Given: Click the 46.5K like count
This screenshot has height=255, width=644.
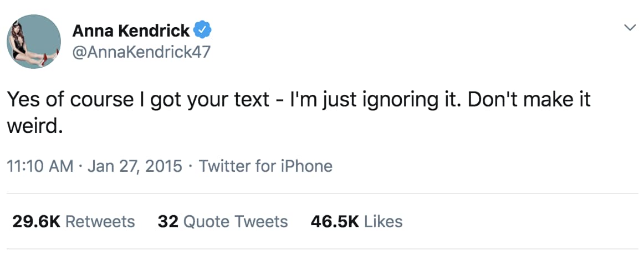Looking at the screenshot, I should tap(335, 222).
